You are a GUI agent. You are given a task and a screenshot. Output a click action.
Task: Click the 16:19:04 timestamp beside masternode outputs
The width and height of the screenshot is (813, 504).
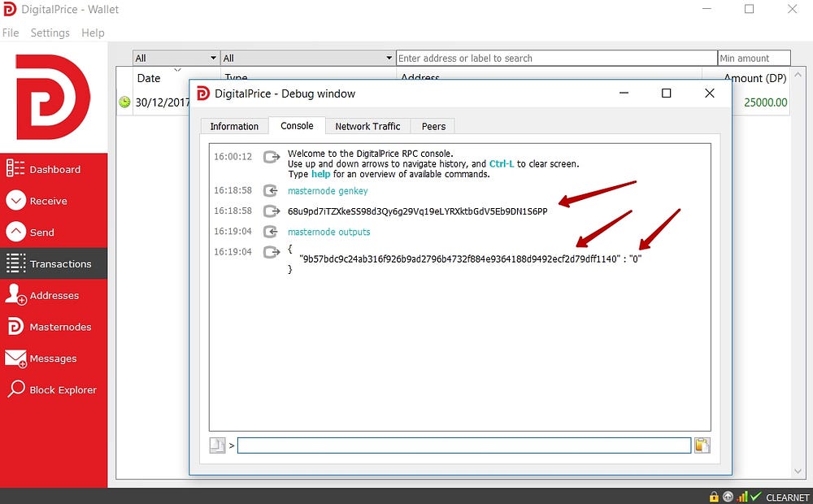(x=233, y=231)
